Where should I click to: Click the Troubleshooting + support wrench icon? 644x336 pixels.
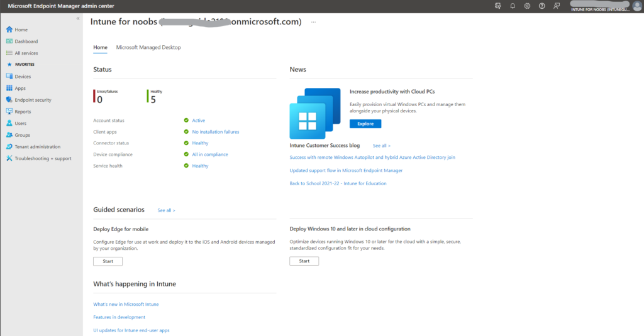click(x=9, y=158)
